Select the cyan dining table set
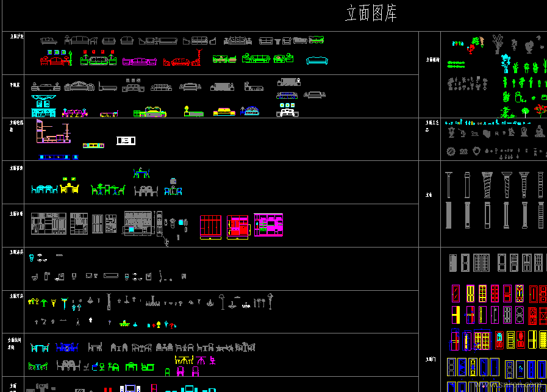Screen dimensions: 547x392 pos(45,189)
